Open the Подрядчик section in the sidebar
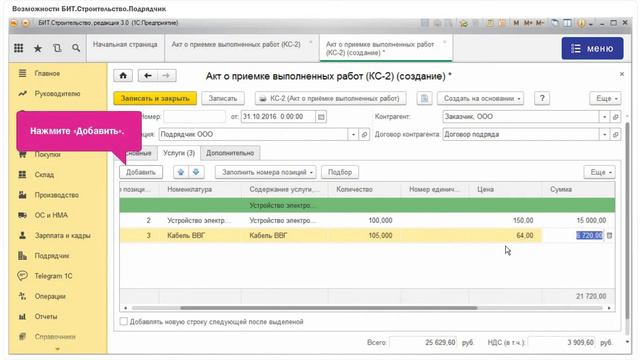The height and width of the screenshot is (360, 640). (51, 256)
